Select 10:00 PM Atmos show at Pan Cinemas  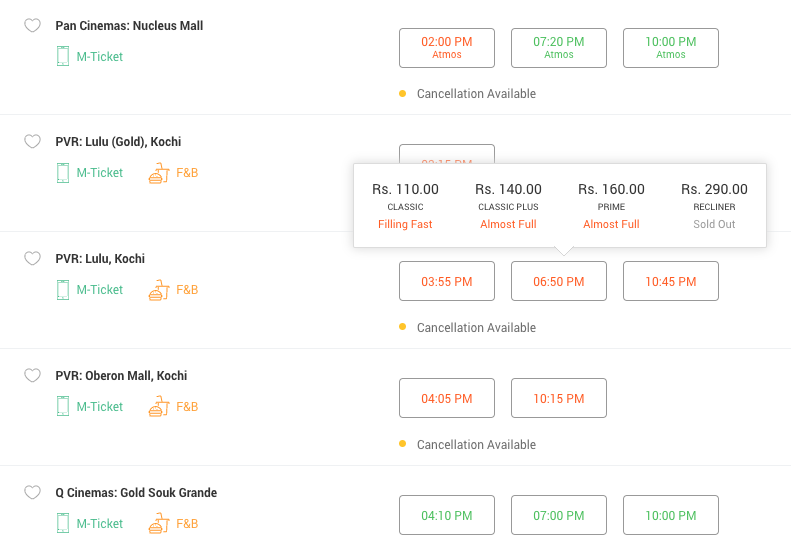[671, 47]
